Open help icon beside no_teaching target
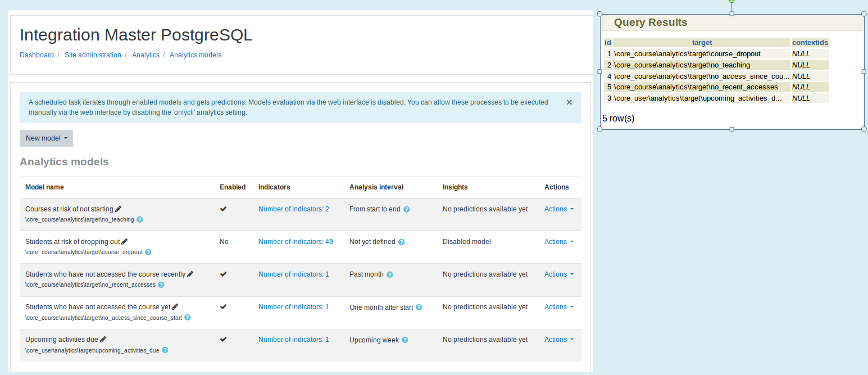 click(x=140, y=220)
